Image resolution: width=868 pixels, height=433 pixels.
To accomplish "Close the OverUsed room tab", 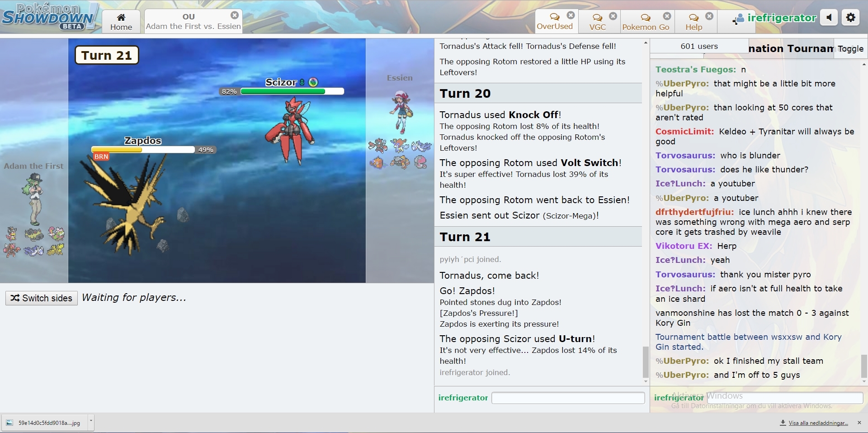I will pos(571,15).
